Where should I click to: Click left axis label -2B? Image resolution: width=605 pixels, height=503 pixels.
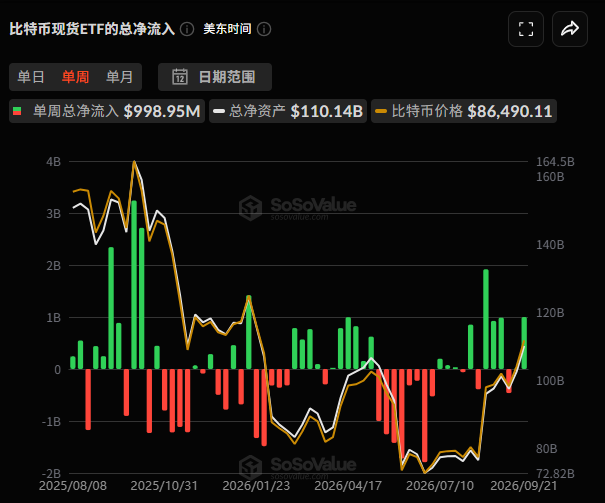pyautogui.click(x=51, y=474)
